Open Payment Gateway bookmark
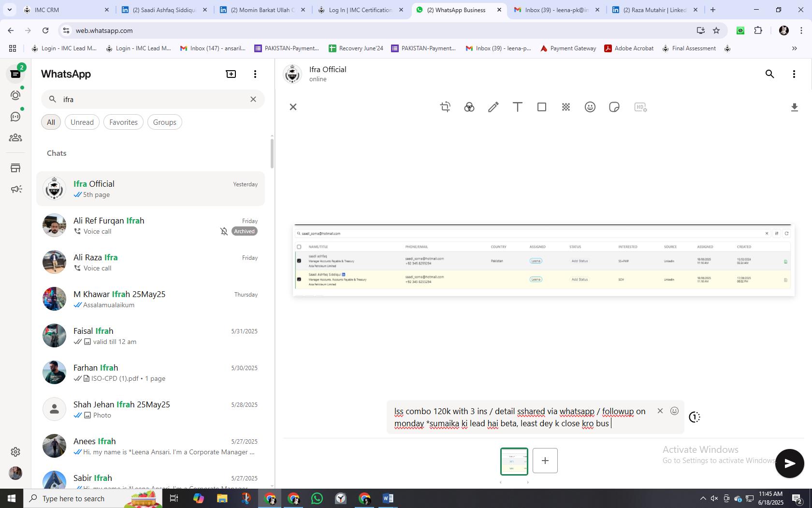Screen dimensions: 812x508 pyautogui.click(x=568, y=48)
